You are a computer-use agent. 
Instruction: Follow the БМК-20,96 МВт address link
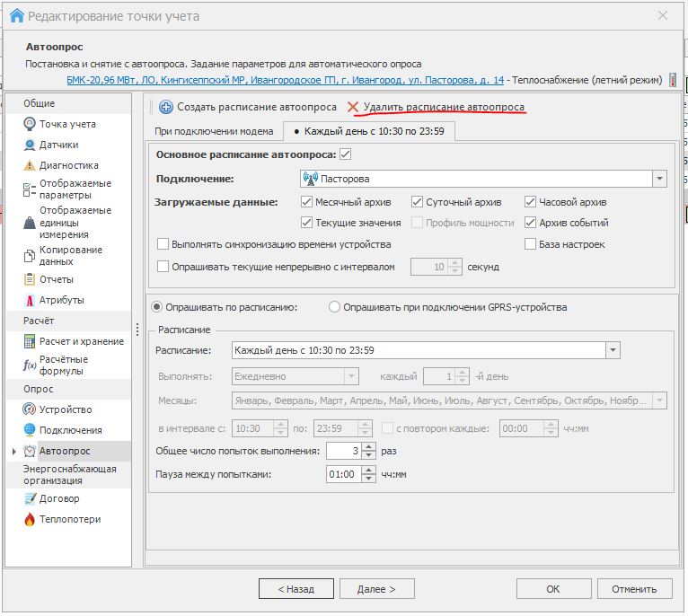point(285,80)
